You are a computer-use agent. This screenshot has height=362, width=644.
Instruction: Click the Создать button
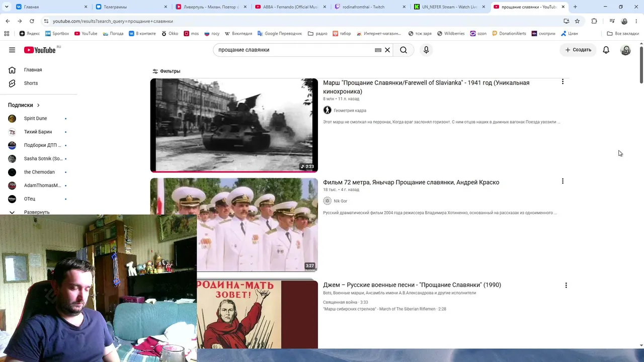pos(578,50)
